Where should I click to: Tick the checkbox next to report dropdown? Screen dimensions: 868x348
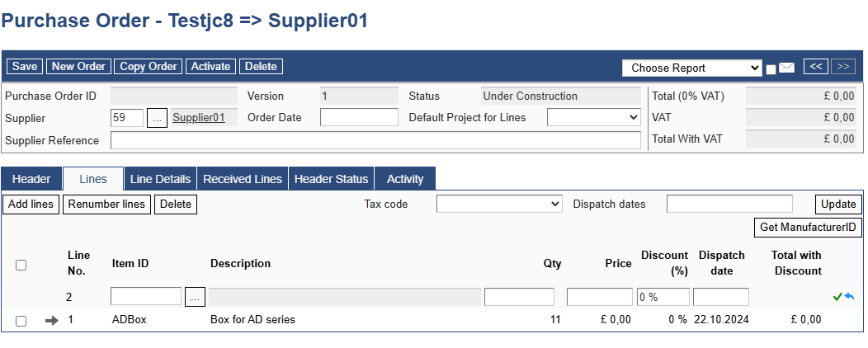click(x=771, y=69)
